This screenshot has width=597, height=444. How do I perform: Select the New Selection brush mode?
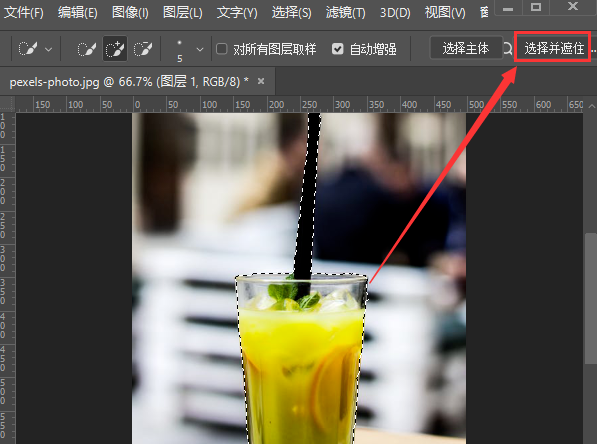point(87,49)
